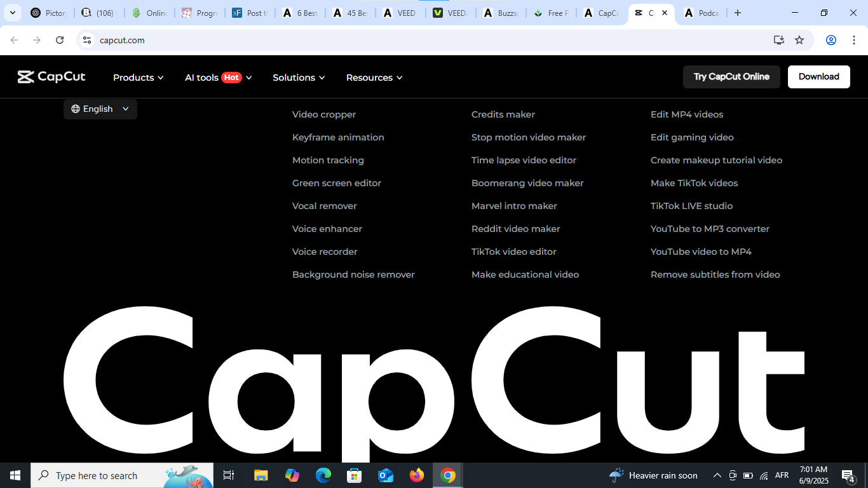
Task: Expand the Products dropdown menu
Action: pos(139,78)
